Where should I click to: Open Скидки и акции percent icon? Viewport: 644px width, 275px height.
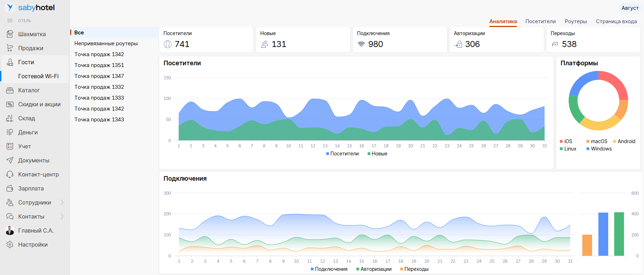click(10, 104)
